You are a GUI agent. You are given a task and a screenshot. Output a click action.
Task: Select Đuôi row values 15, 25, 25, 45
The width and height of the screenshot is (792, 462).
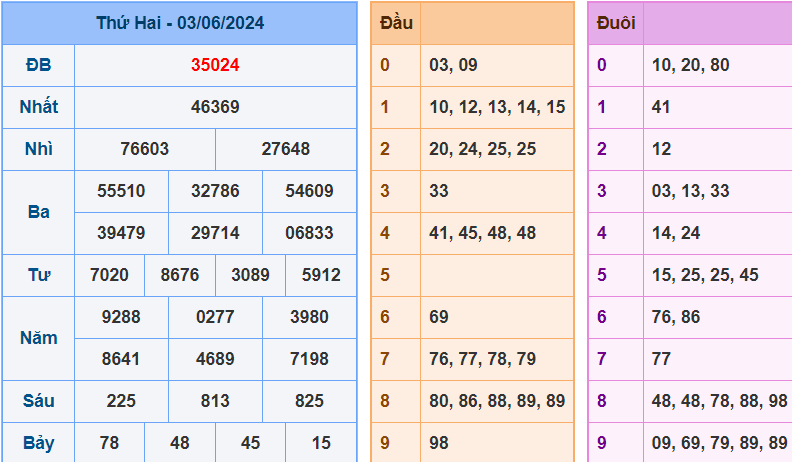pos(705,275)
